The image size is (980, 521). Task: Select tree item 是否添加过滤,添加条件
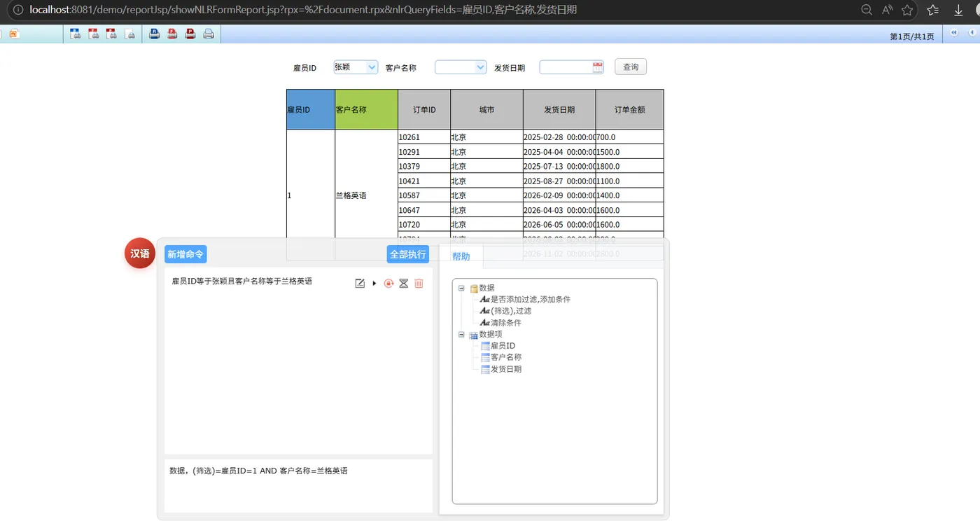coord(530,299)
